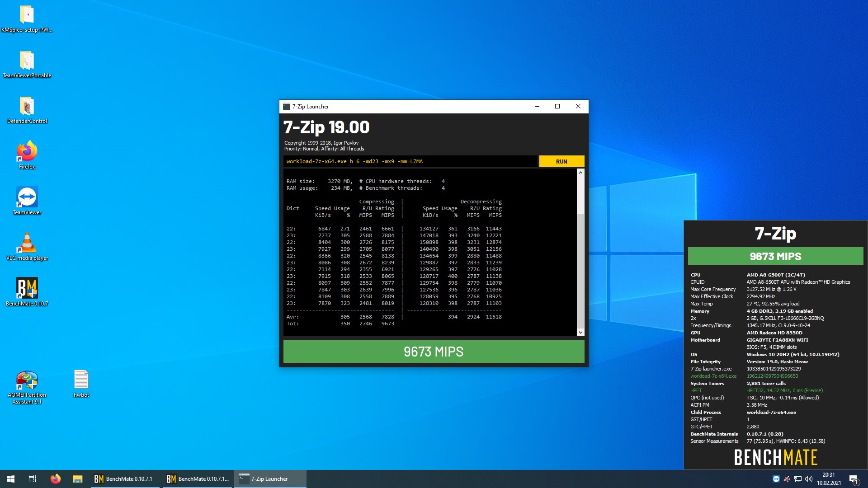Click the workload-7z-x64.exe hash entry

pos(772,376)
